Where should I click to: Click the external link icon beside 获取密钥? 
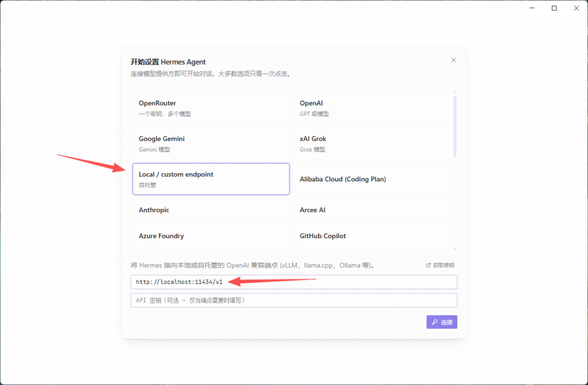(x=428, y=265)
